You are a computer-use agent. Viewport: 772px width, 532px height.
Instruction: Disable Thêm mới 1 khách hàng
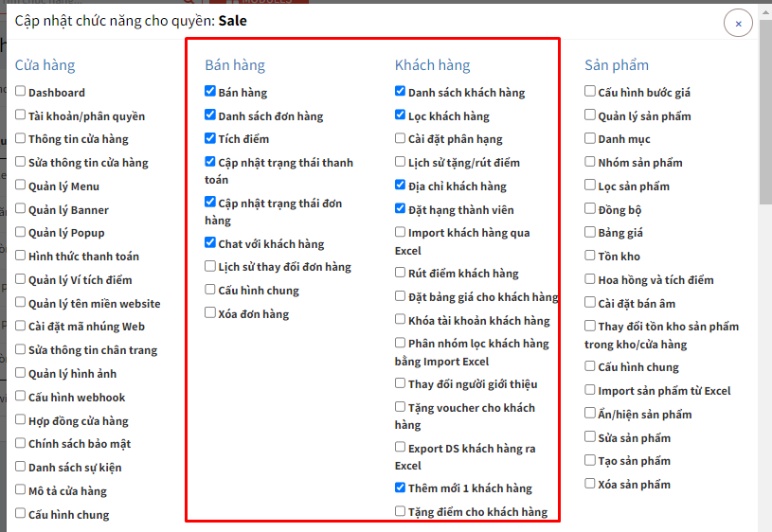[401, 488]
